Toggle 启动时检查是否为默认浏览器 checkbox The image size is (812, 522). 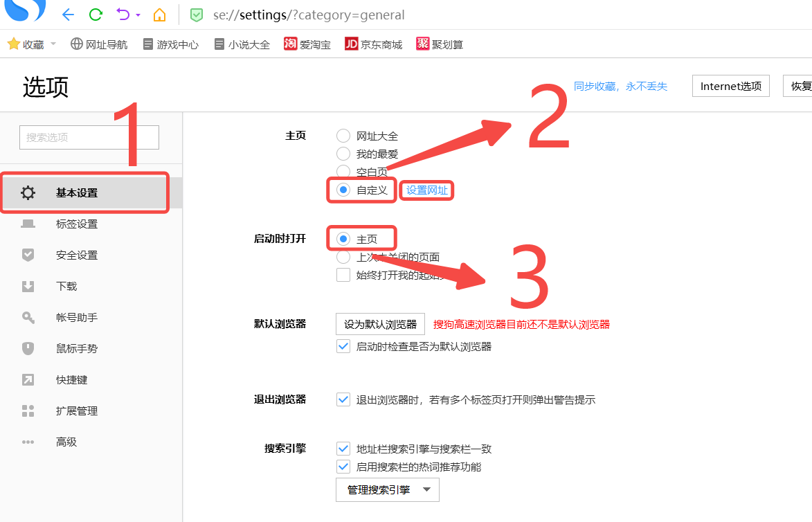point(343,346)
